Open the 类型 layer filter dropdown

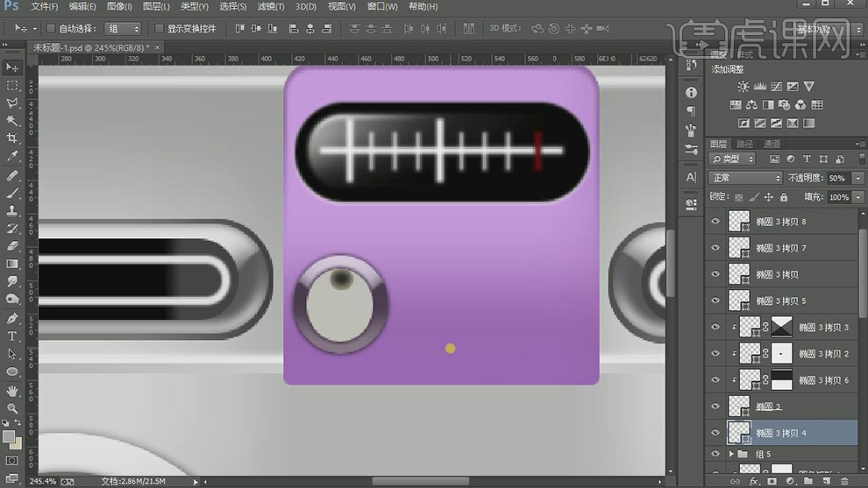point(732,159)
